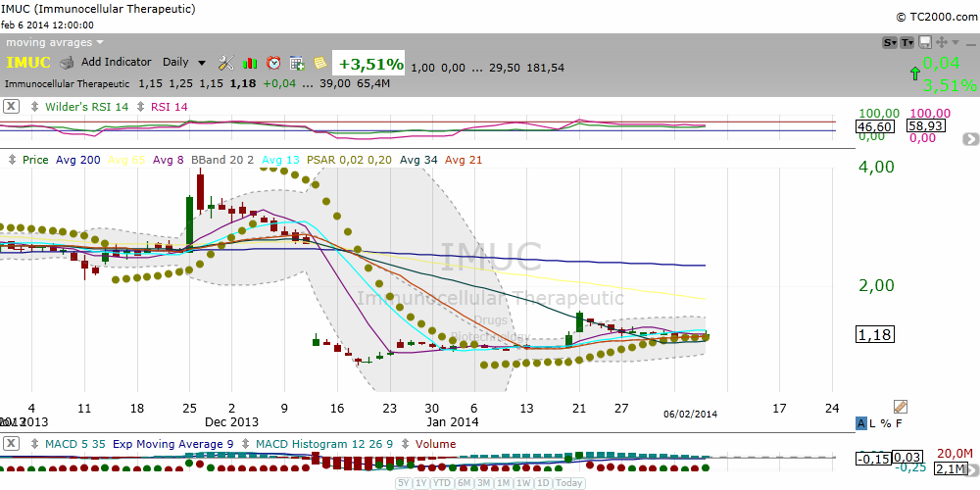Click the reorder arrows before MACD 5 35
The height and width of the screenshot is (490, 980).
(35, 444)
